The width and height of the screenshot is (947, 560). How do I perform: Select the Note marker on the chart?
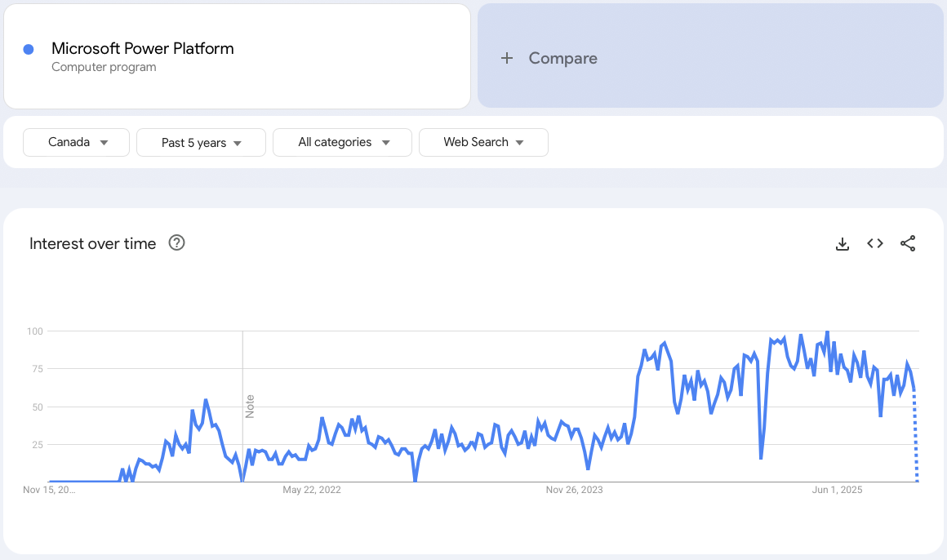(251, 406)
